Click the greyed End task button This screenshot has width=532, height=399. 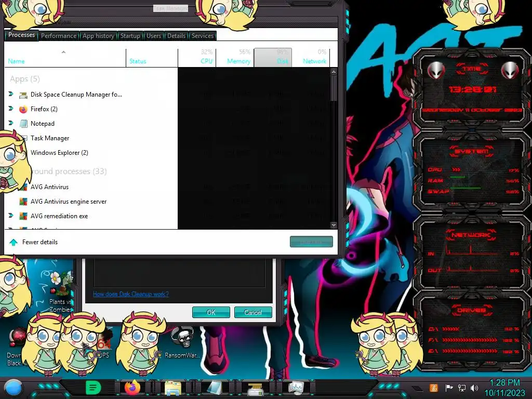tap(311, 242)
